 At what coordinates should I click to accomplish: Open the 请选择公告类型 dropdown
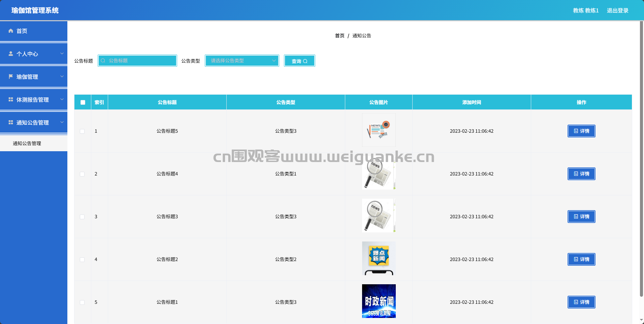(242, 61)
